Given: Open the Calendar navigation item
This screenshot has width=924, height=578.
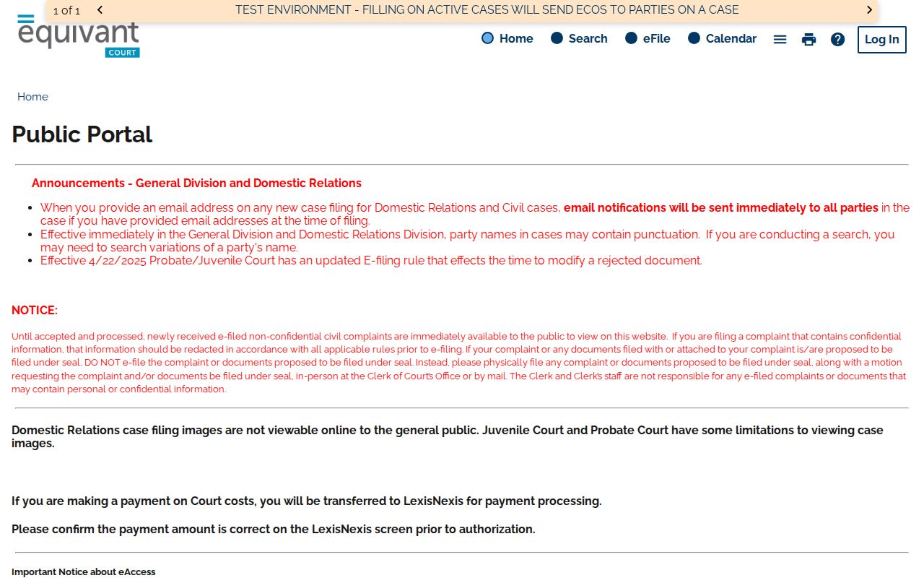Looking at the screenshot, I should coord(722,39).
